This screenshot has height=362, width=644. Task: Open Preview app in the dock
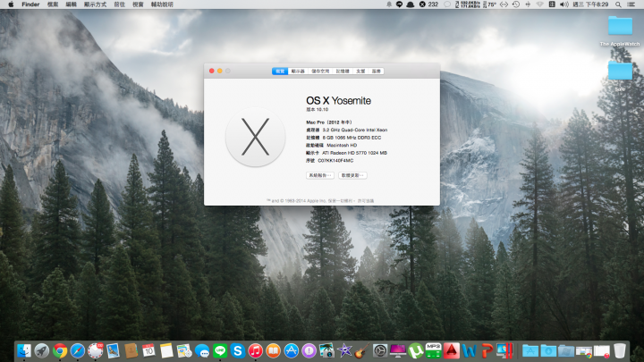pos(113,351)
